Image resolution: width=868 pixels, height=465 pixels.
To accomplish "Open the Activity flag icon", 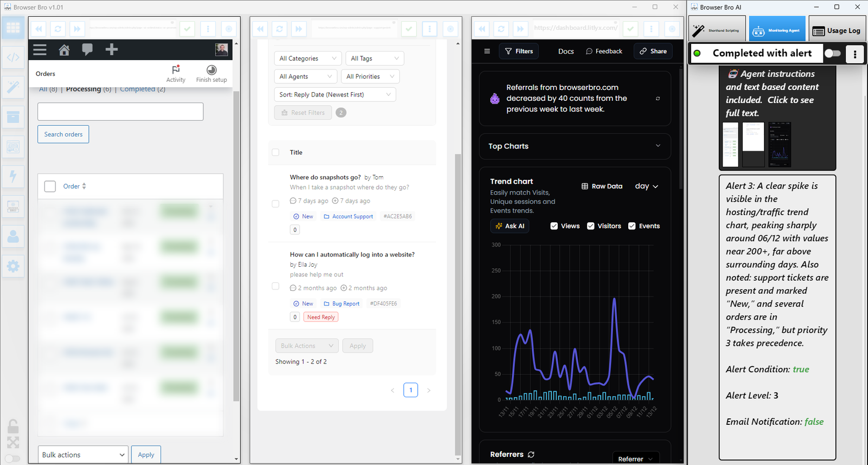I will pos(176,70).
